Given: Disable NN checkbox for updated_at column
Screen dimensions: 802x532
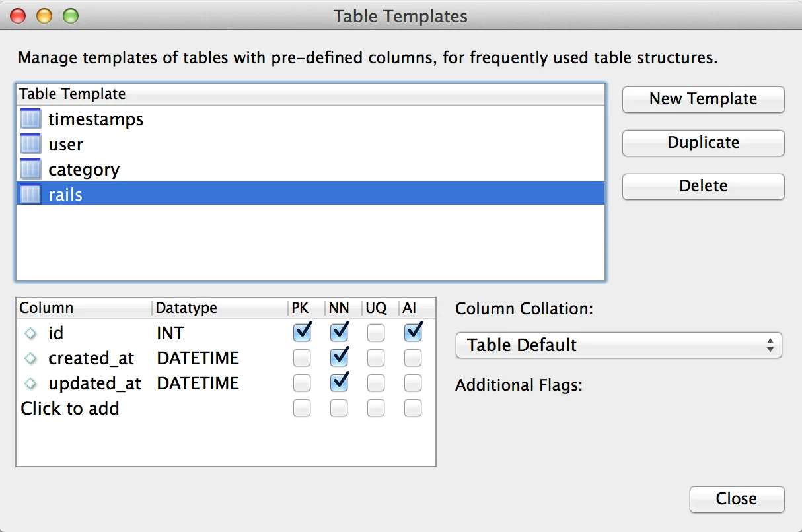Looking at the screenshot, I should [339, 383].
